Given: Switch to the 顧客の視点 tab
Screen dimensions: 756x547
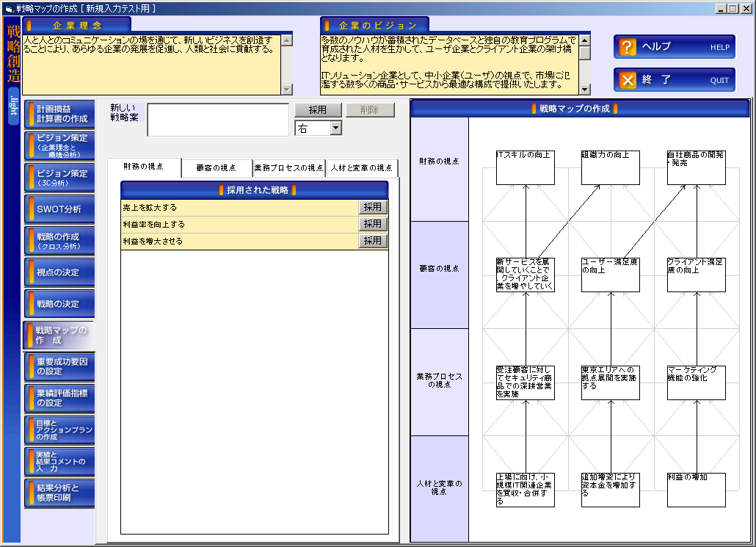Looking at the screenshot, I should pos(217,168).
